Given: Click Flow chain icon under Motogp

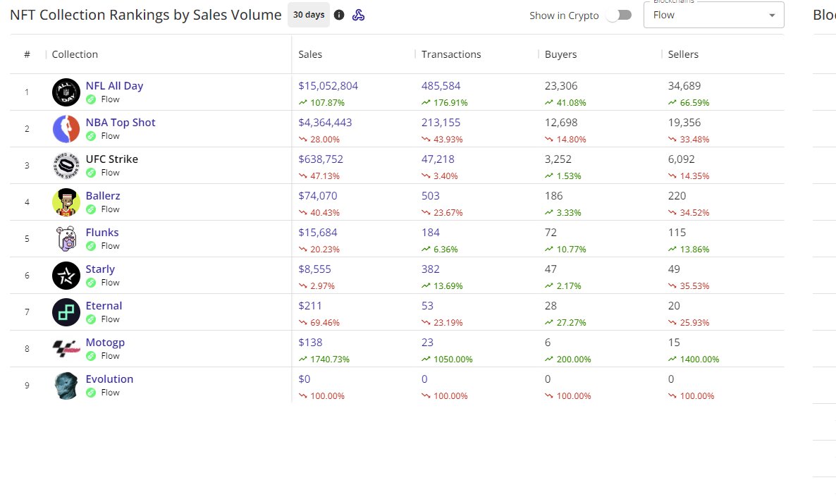Looking at the screenshot, I should 91,356.
